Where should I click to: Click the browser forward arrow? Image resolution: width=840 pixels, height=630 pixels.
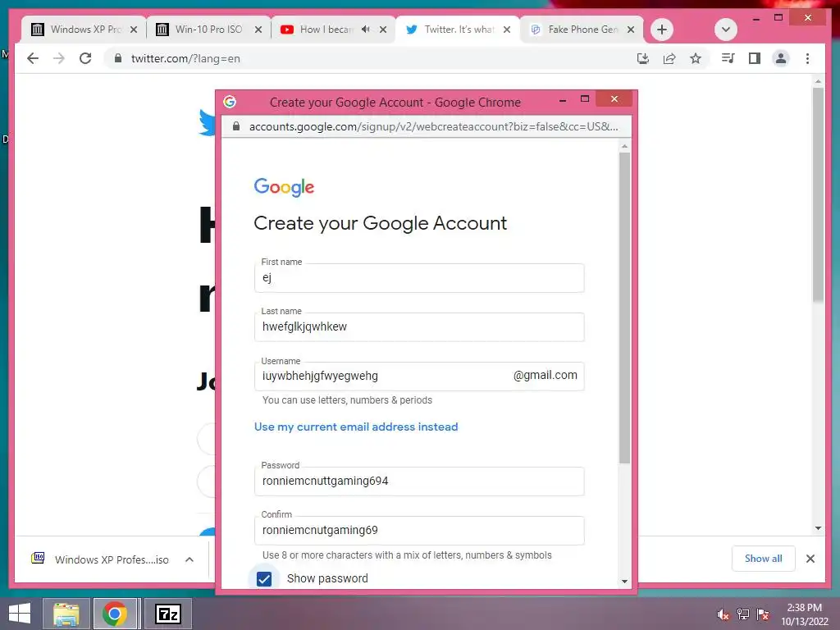[x=59, y=58]
